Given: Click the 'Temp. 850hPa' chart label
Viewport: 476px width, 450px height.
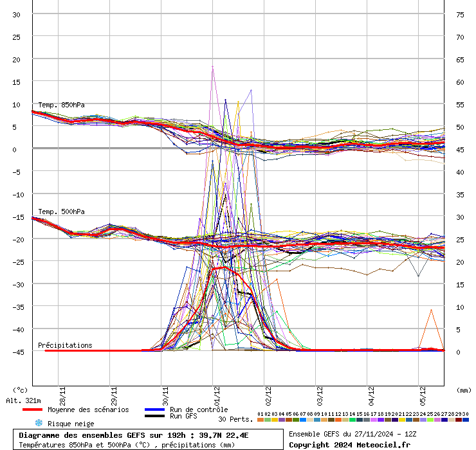Looking at the screenshot, I should (x=61, y=105).
